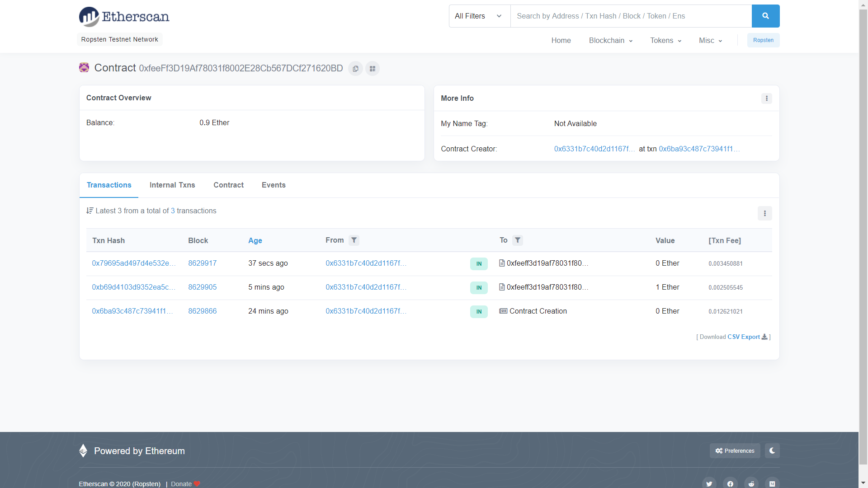Viewport: 868px width, 488px height.
Task: Click the contract icon in row 8629905
Action: pos(502,287)
